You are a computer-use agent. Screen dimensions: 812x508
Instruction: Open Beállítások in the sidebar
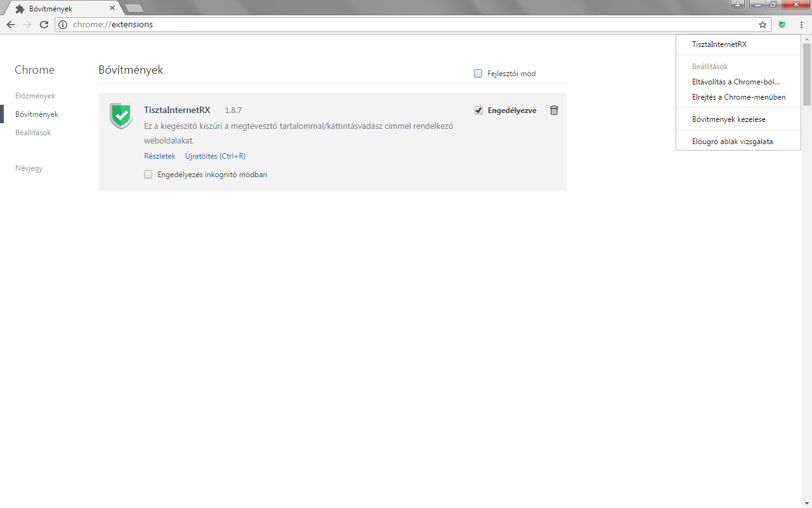click(33, 133)
